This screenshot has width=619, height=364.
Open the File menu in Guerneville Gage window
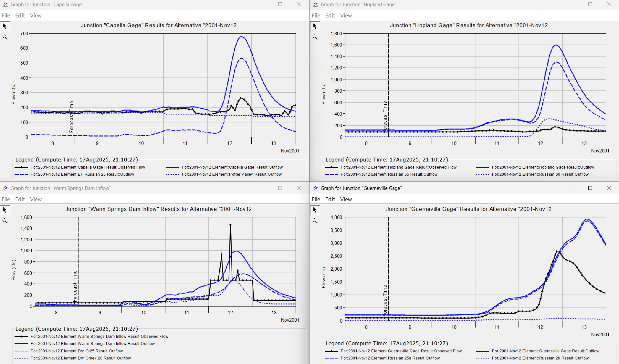[316, 199]
